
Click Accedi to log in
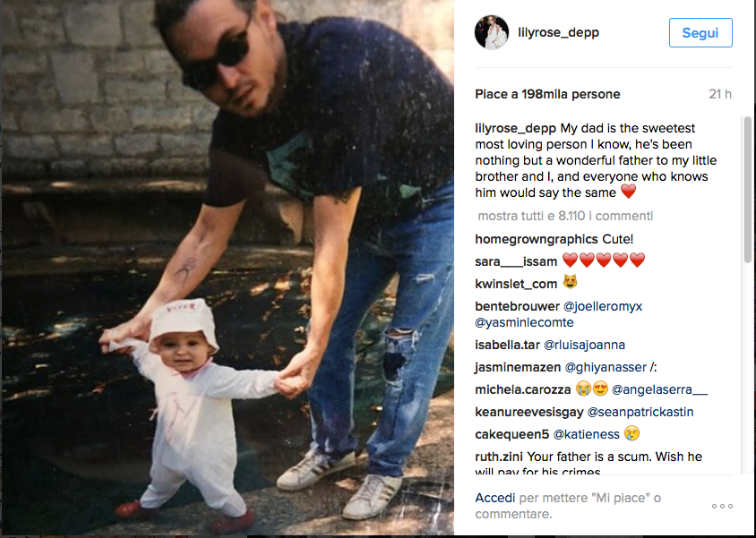pyautogui.click(x=494, y=498)
